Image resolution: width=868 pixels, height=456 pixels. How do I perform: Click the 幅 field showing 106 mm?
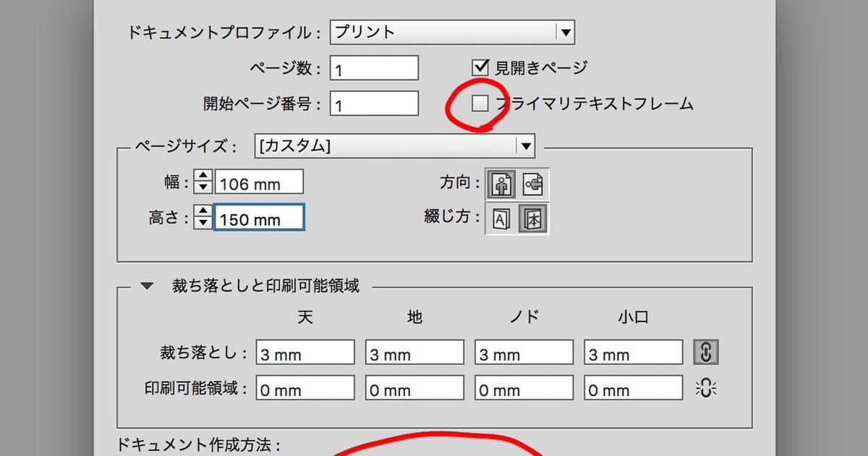259,183
